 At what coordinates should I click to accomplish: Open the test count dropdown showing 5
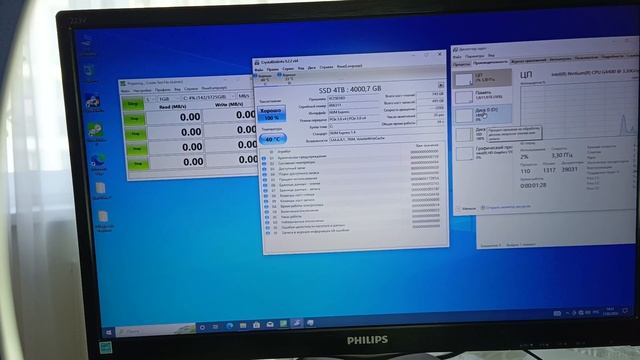click(150, 99)
